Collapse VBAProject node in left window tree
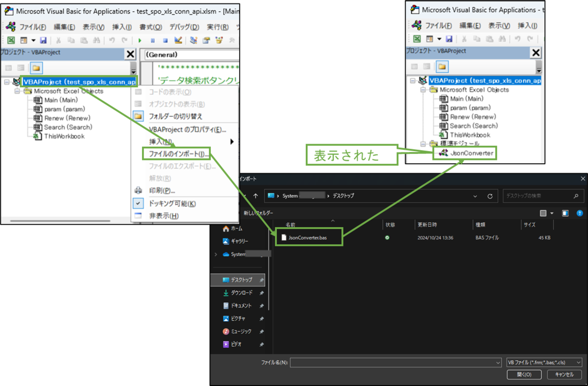Viewport: 588px width, 386px height. pos(6,82)
